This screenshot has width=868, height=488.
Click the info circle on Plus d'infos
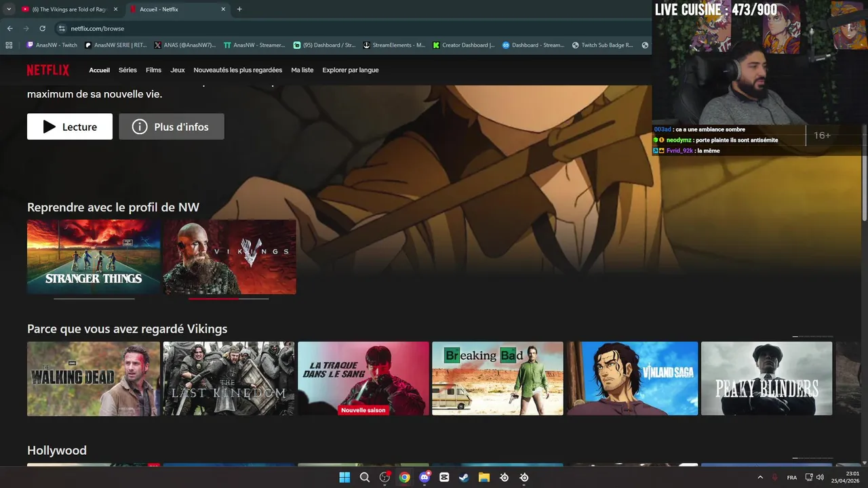coord(140,127)
